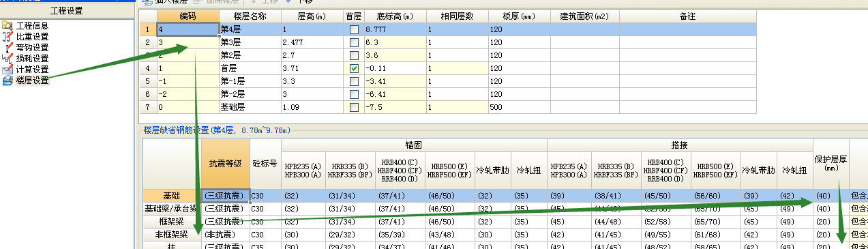Click the 板厚(mm) column header
The height and width of the screenshot is (249, 868).
point(519,16)
